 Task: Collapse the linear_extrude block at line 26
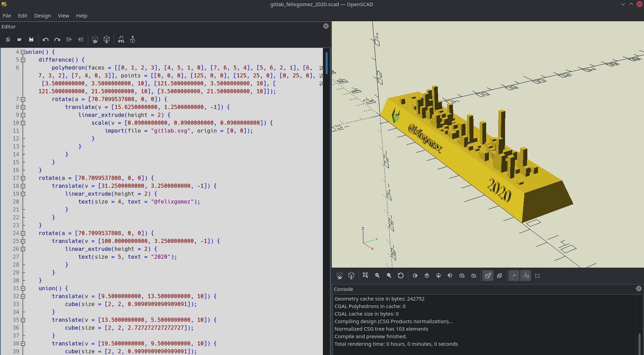coord(23,249)
